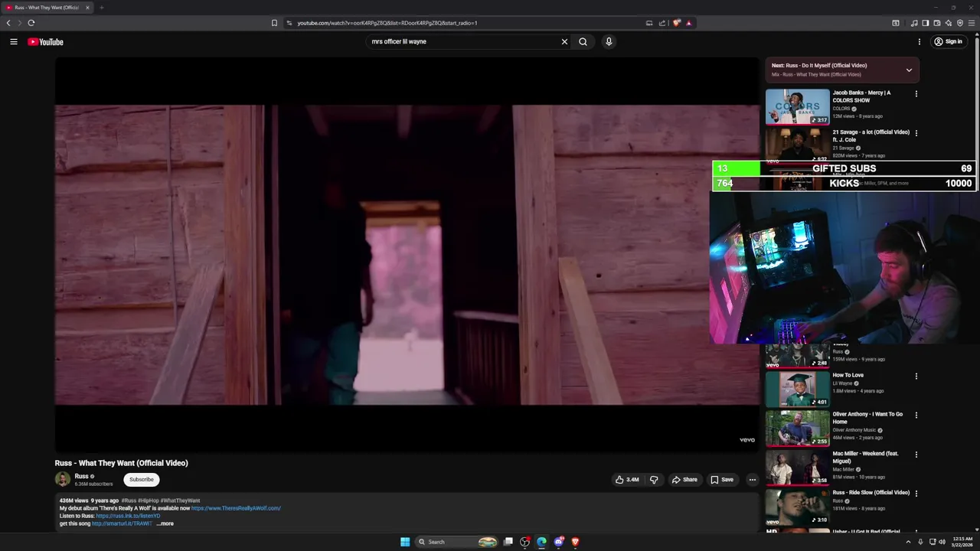Open YouTube settings three-dot menu
Viewport: 980px width, 551px height.
920,42
